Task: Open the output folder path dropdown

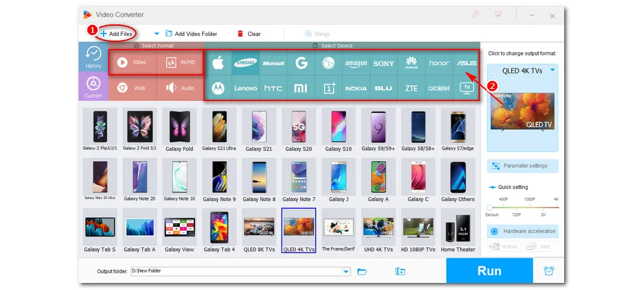Action: coord(346,271)
